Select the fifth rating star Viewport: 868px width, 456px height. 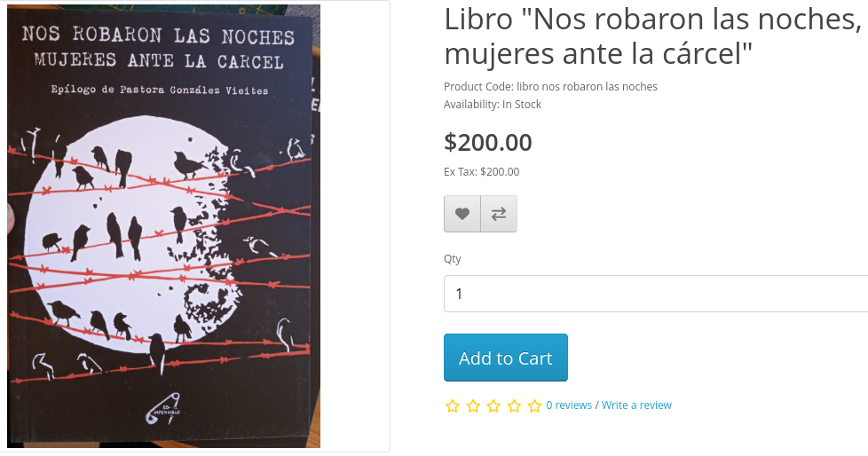pos(535,406)
